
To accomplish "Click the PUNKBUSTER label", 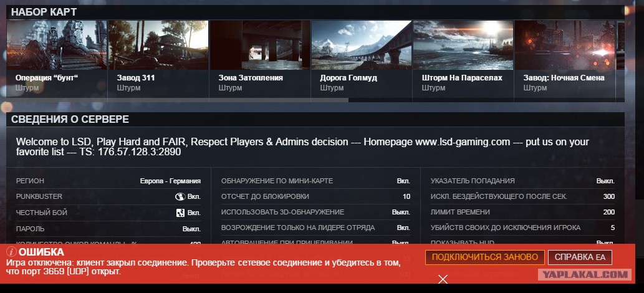I will pyautogui.click(x=39, y=197).
